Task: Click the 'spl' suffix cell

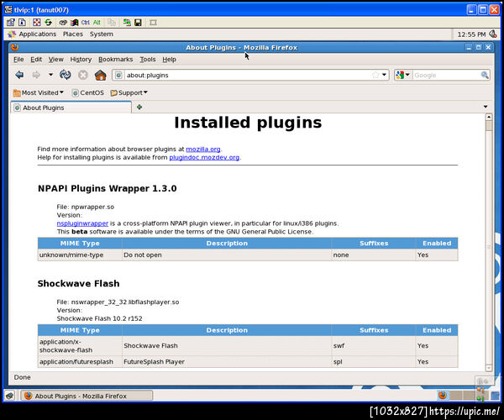Action: [x=374, y=362]
